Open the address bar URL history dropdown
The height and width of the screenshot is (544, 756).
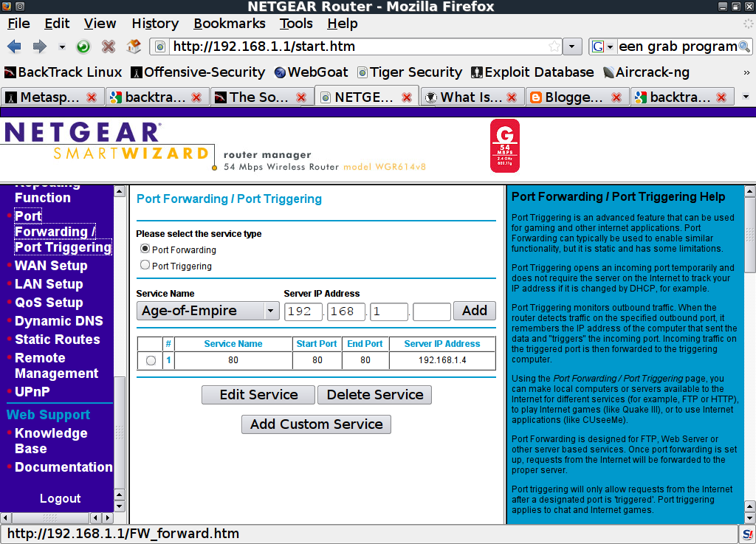tap(572, 47)
